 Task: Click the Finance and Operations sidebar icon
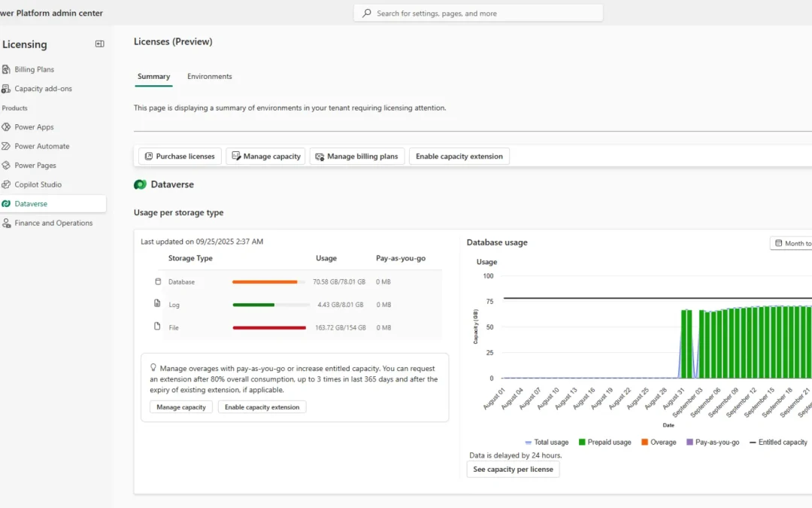(7, 223)
